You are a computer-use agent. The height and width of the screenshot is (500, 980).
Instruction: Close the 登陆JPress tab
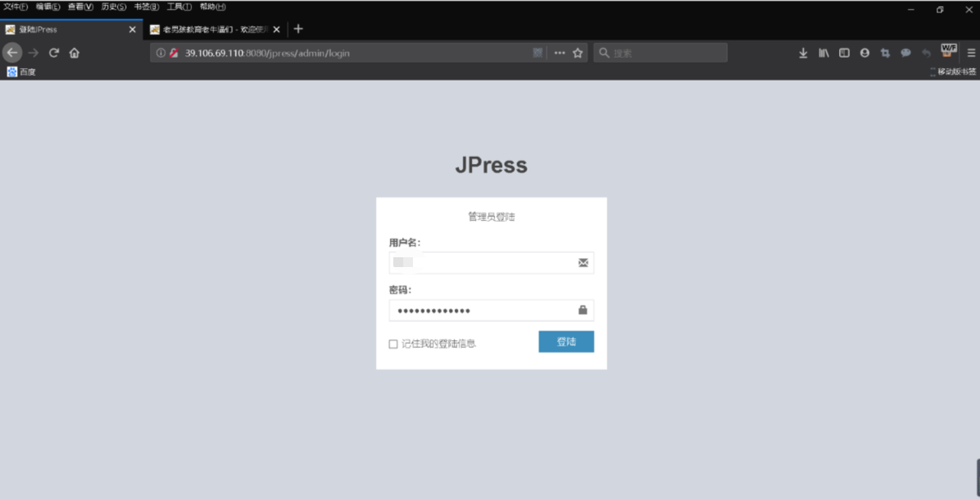pyautogui.click(x=132, y=30)
